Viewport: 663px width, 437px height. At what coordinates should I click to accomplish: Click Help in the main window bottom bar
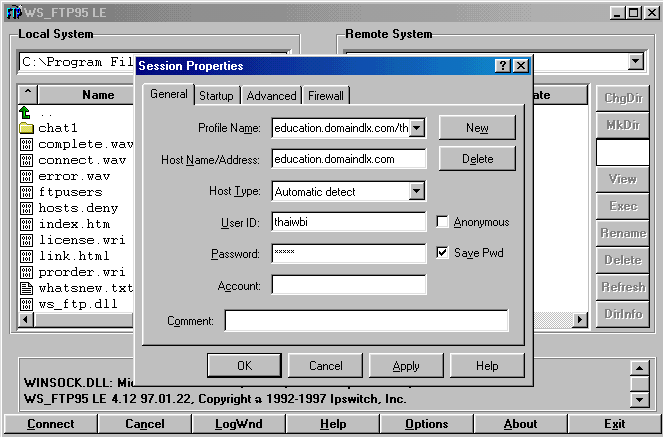333,424
